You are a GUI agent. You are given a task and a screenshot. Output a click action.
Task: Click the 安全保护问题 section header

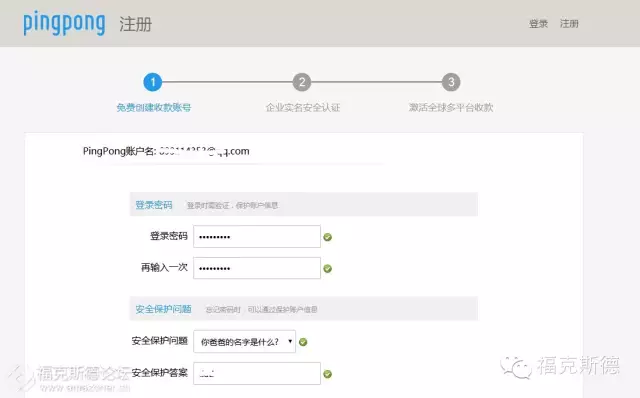pyautogui.click(x=304, y=309)
